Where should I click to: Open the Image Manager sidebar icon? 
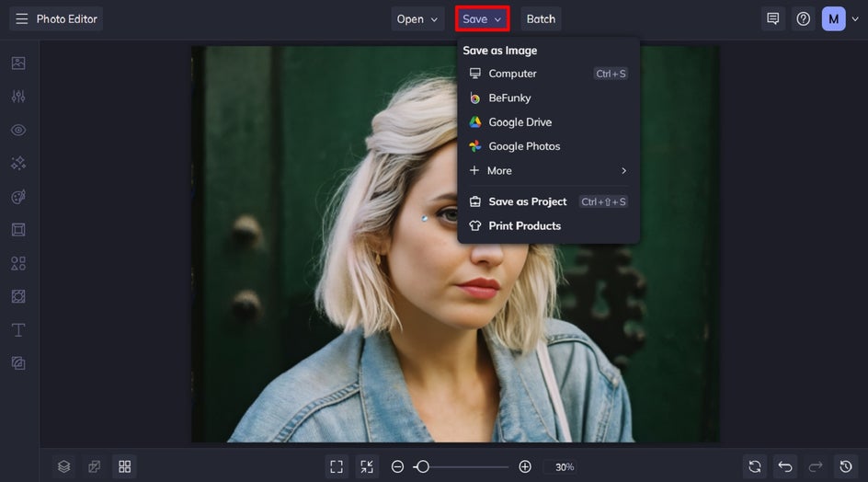18,63
